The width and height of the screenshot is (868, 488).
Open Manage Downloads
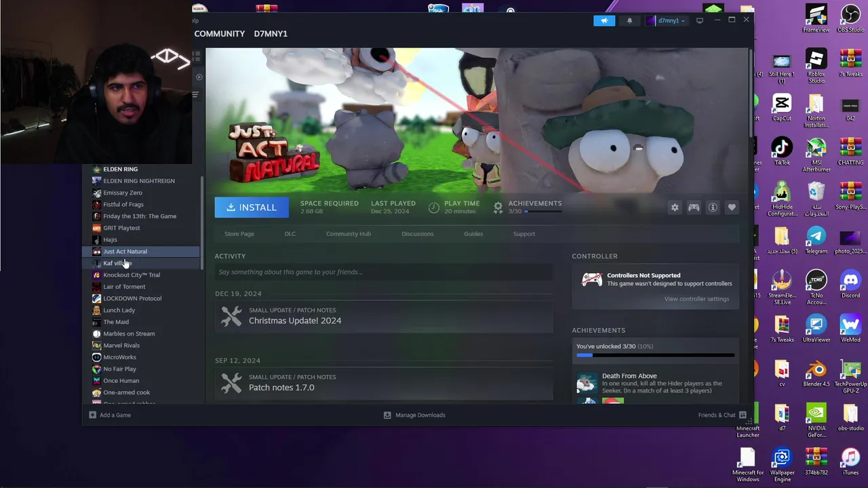(414, 415)
